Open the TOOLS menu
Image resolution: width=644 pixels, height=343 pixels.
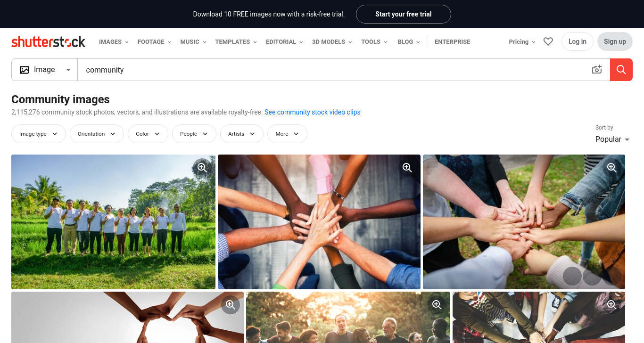374,41
